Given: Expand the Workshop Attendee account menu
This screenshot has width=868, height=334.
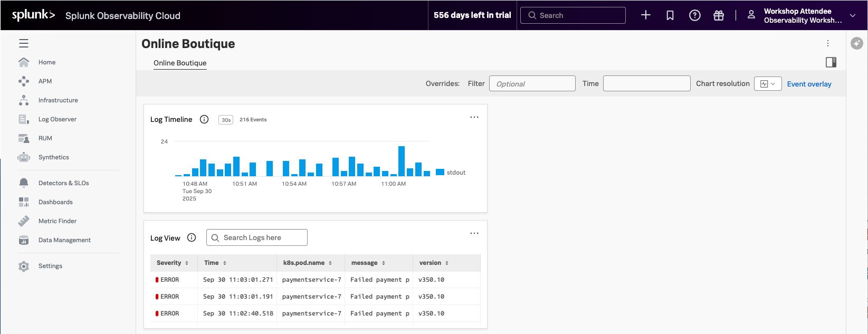Looking at the screenshot, I should click(853, 15).
